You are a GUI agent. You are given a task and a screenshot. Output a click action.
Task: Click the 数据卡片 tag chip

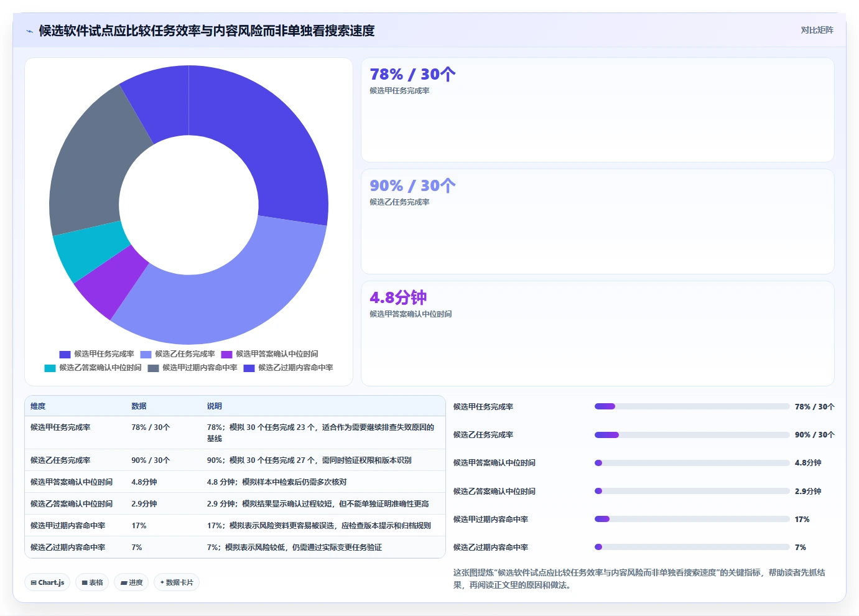click(177, 582)
